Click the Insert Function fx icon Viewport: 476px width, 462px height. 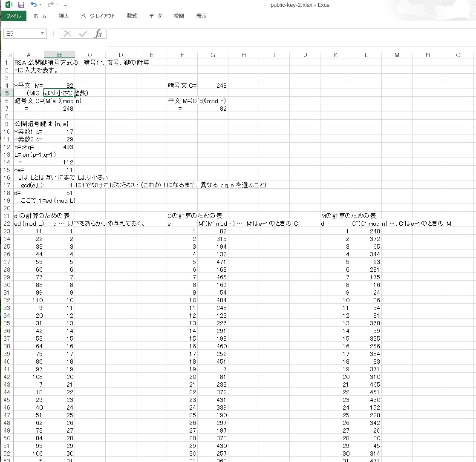98,34
